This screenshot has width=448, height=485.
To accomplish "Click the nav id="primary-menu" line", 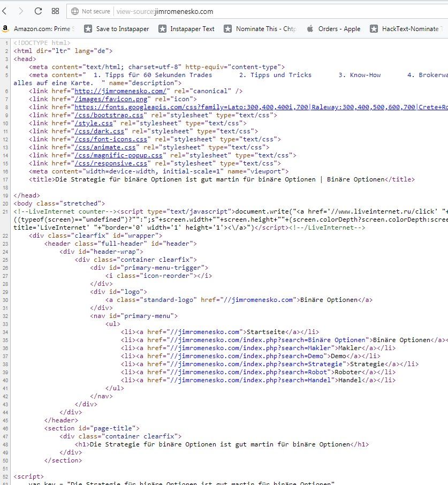I will pyautogui.click(x=134, y=316).
